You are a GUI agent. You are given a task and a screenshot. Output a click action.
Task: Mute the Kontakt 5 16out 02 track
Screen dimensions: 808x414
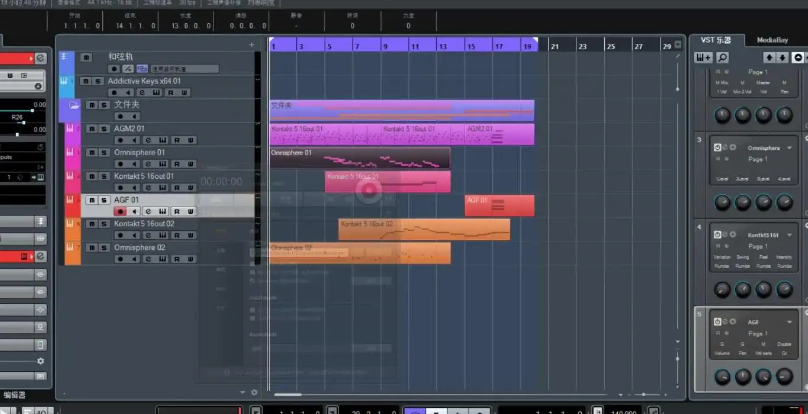[92, 224]
